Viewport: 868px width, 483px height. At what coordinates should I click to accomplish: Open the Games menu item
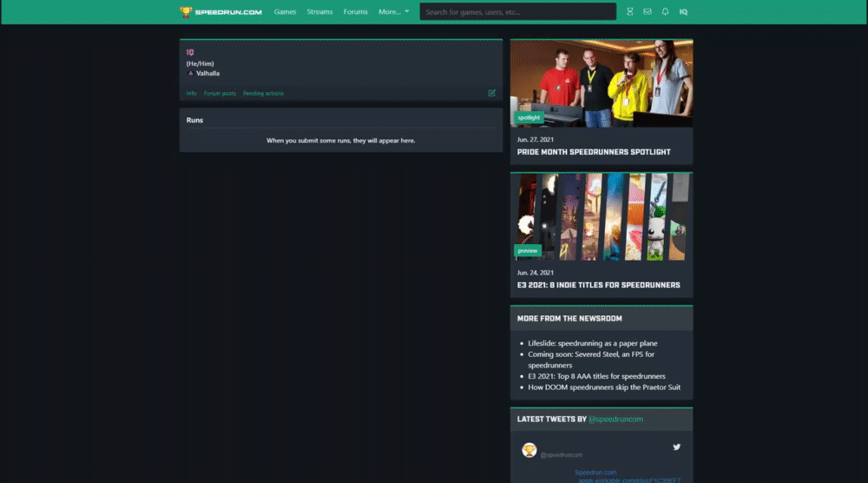285,11
